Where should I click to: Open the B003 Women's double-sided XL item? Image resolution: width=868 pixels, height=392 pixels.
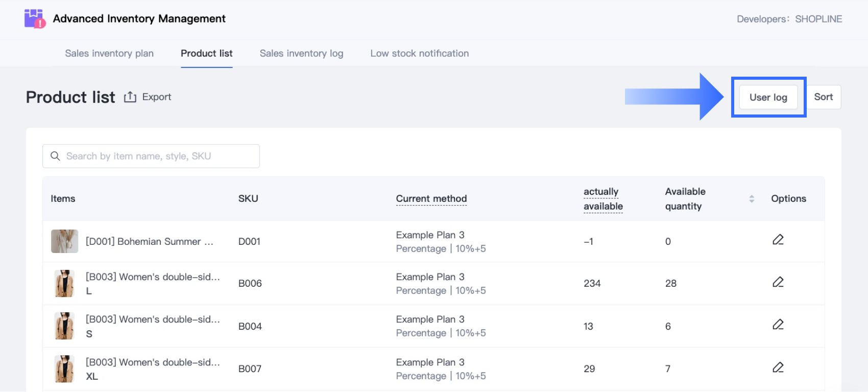pos(152,362)
